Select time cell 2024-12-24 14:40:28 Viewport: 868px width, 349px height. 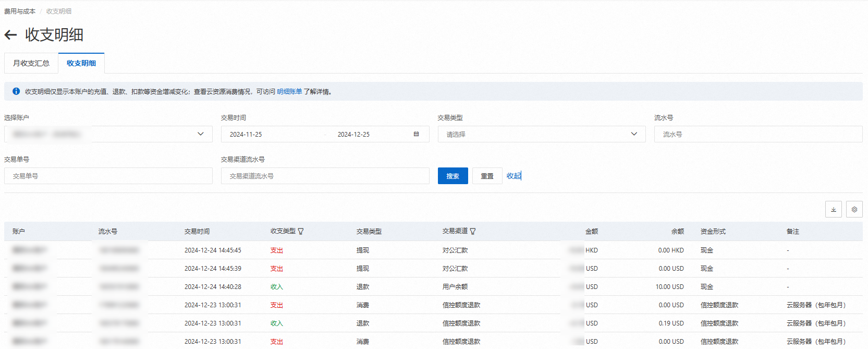(x=213, y=286)
